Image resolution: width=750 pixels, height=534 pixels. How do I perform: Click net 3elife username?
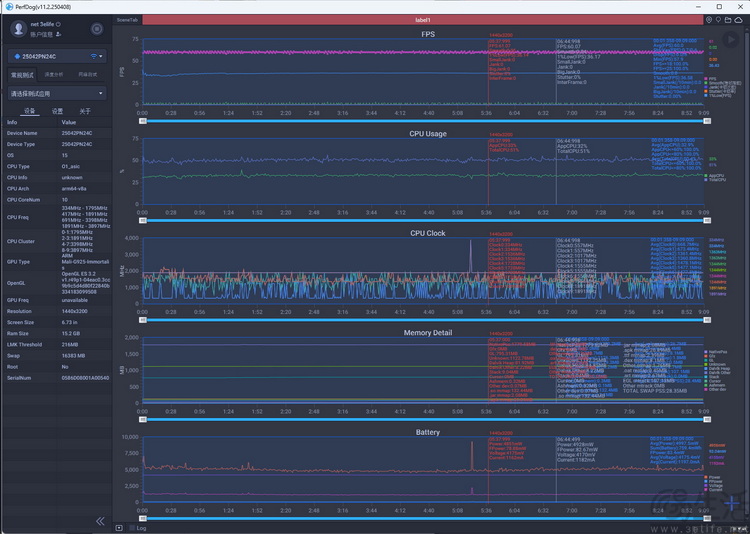pyautogui.click(x=42, y=24)
